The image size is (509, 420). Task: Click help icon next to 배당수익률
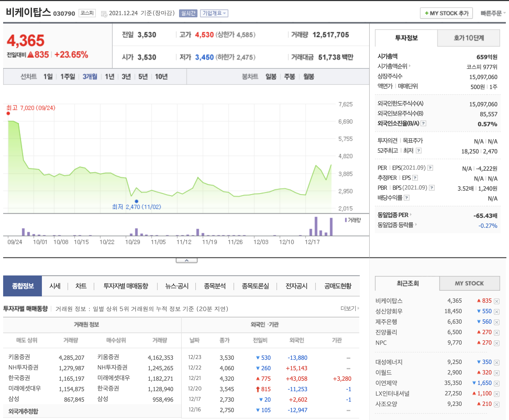tap(406, 198)
